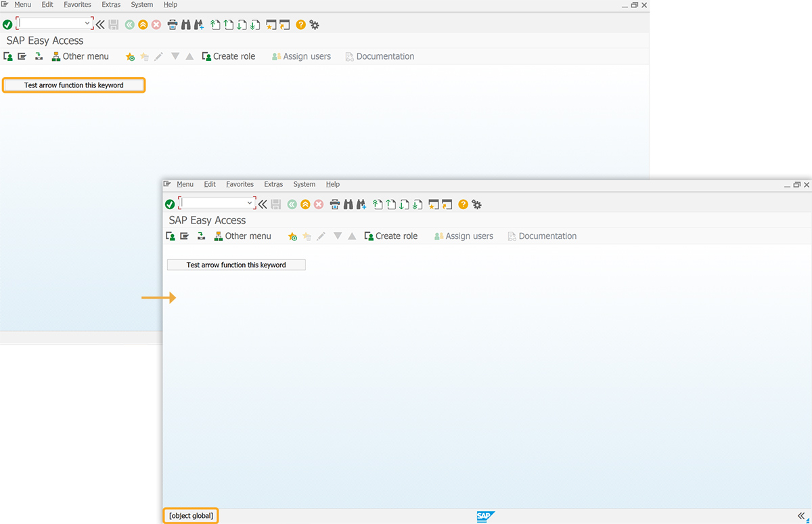This screenshot has height=524, width=812.
Task: Click Next Page icon in front window
Action: (x=404, y=204)
